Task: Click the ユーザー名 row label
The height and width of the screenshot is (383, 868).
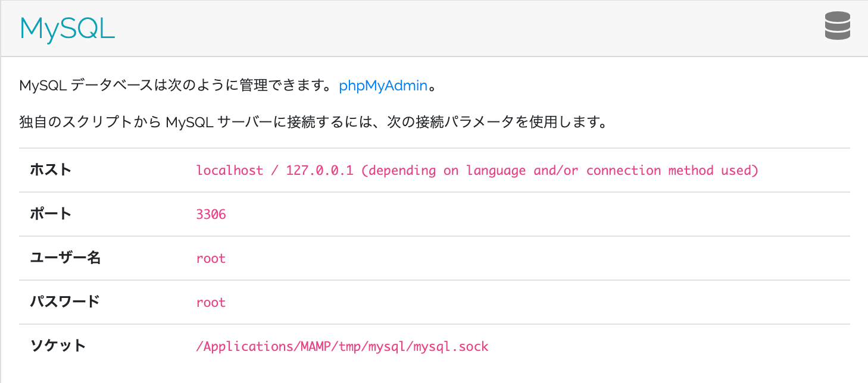Action: click(65, 258)
